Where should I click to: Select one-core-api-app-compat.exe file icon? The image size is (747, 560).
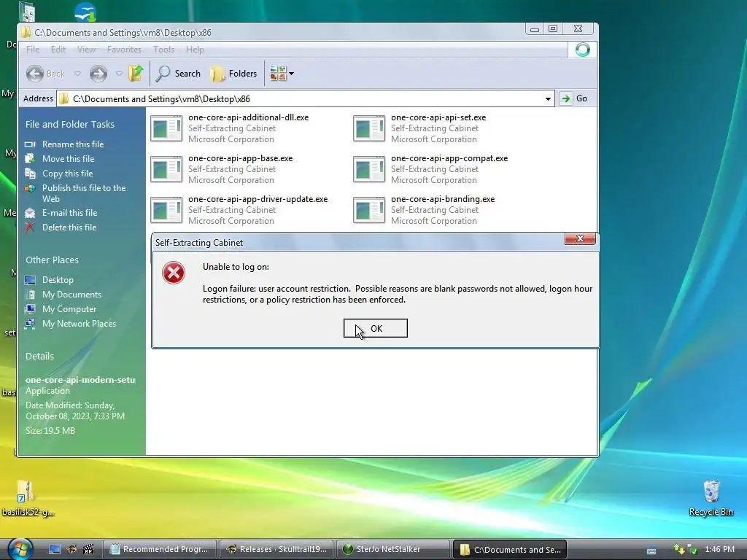pos(368,169)
